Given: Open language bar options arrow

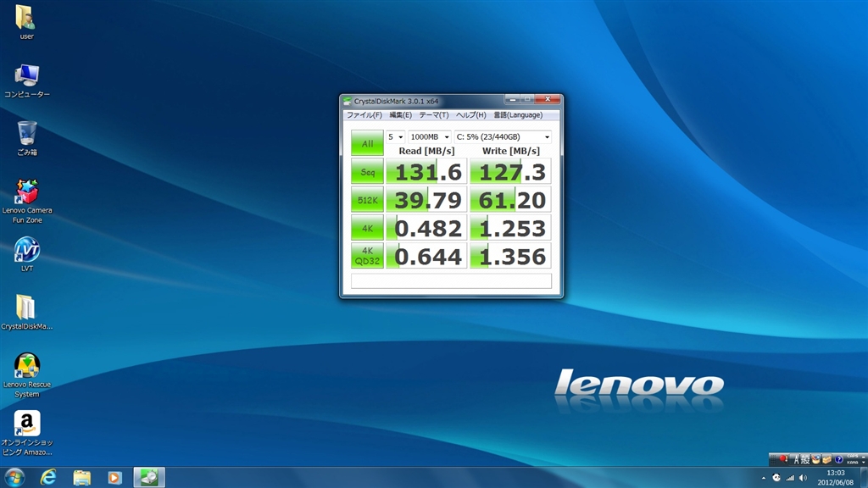Looking at the screenshot, I should (x=863, y=463).
